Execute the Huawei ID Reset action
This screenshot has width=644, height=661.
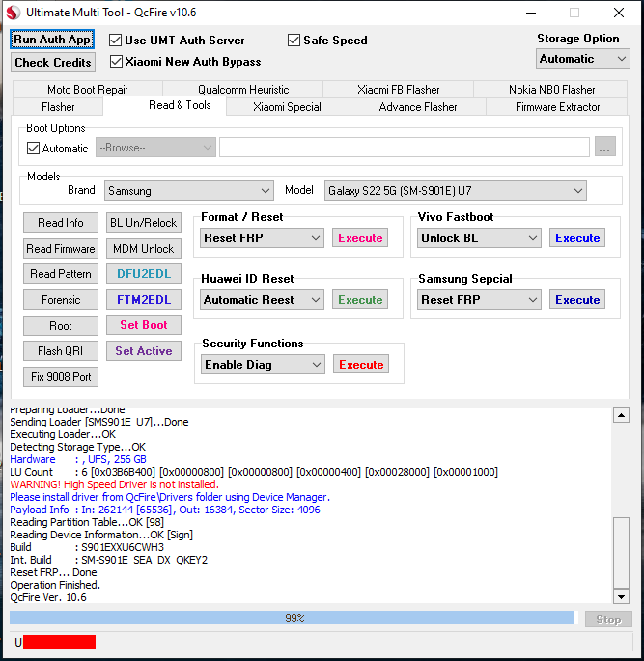(x=360, y=300)
